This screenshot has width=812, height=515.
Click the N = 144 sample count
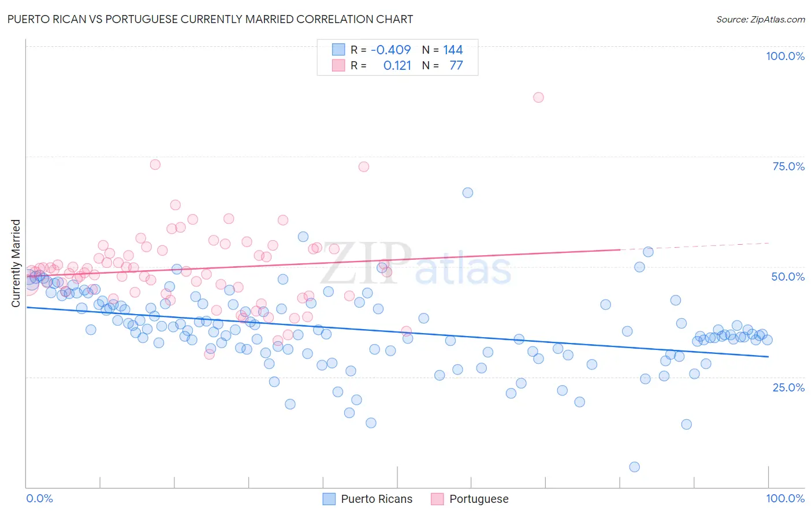point(442,50)
